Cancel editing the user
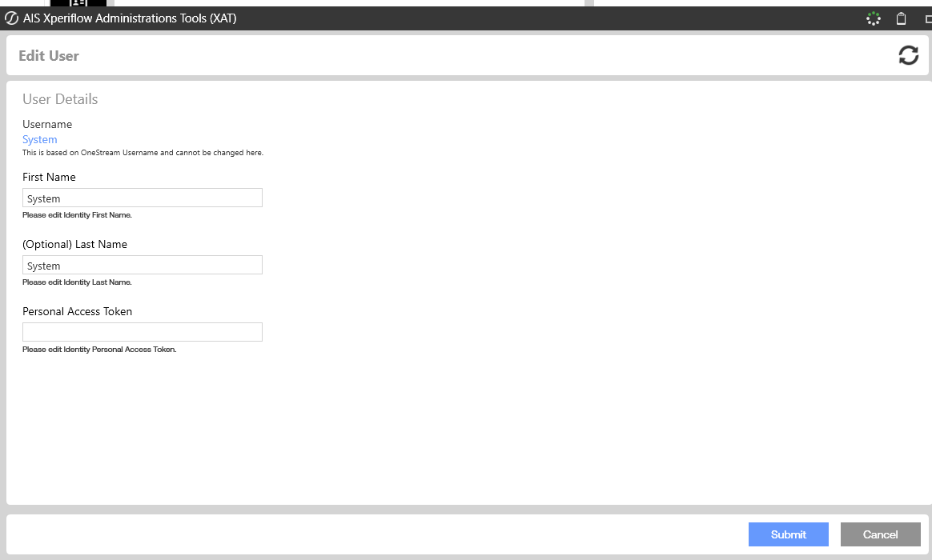The height and width of the screenshot is (560, 932). click(880, 534)
